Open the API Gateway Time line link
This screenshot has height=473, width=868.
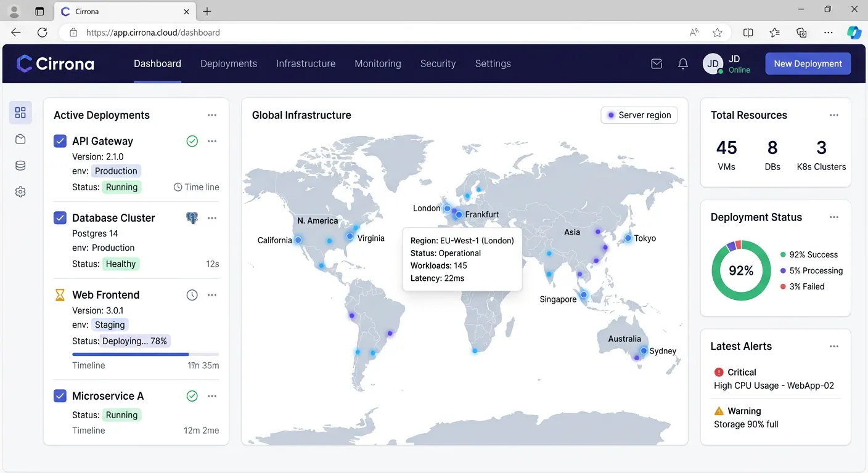click(x=197, y=187)
